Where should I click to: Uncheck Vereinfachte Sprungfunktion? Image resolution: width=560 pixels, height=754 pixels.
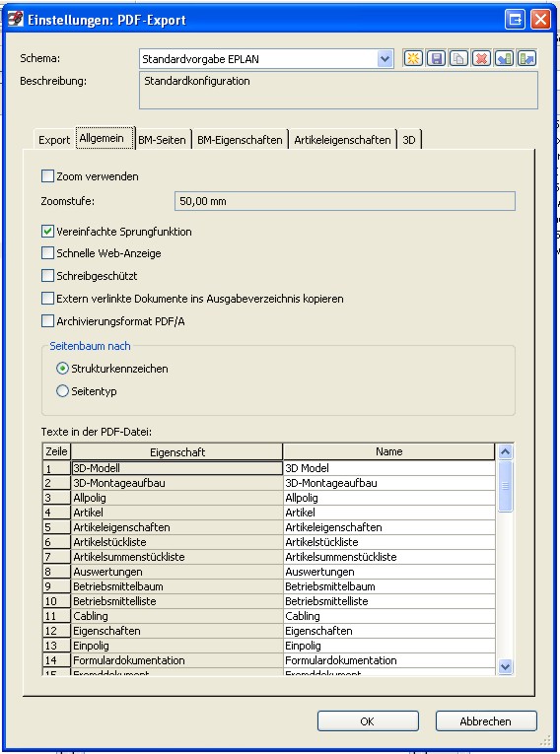coord(47,232)
